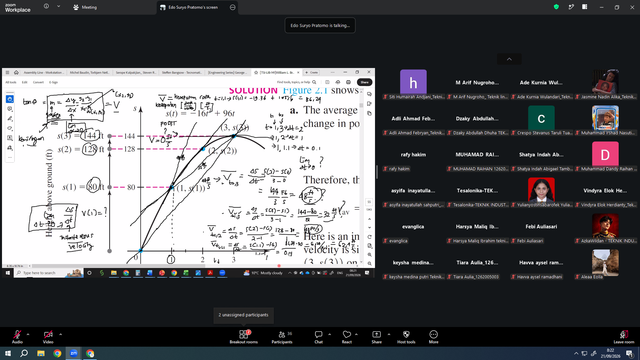Click the Edit menu in shared Acrobat

click(x=24, y=82)
